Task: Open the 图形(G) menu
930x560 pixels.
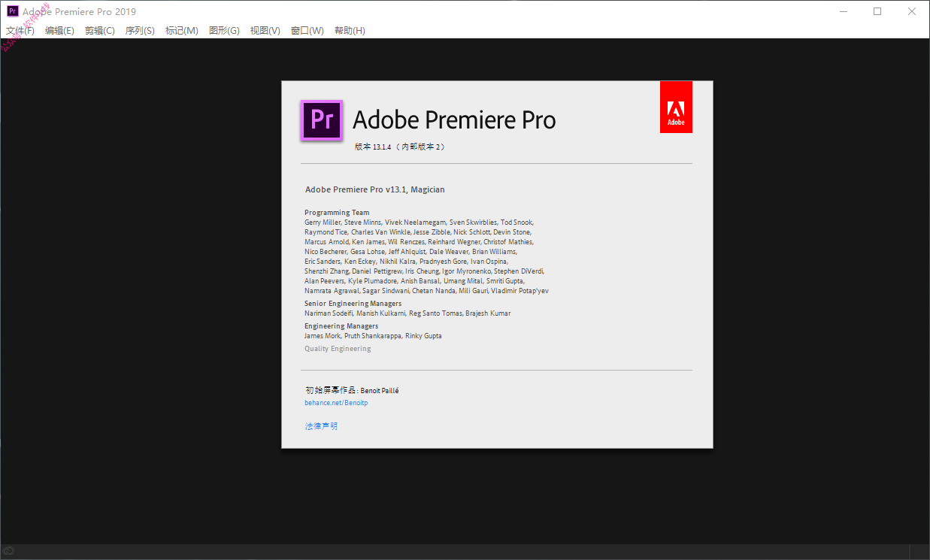Action: click(x=224, y=31)
